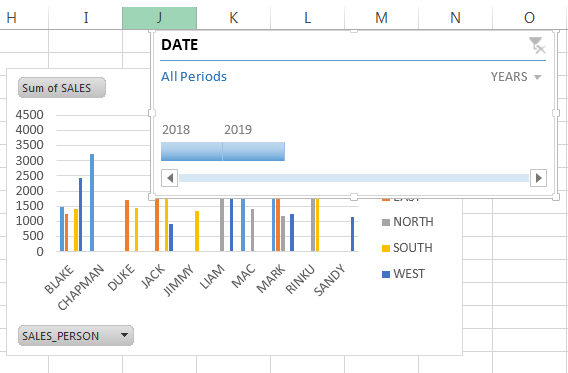Select column M header

pyautogui.click(x=381, y=18)
